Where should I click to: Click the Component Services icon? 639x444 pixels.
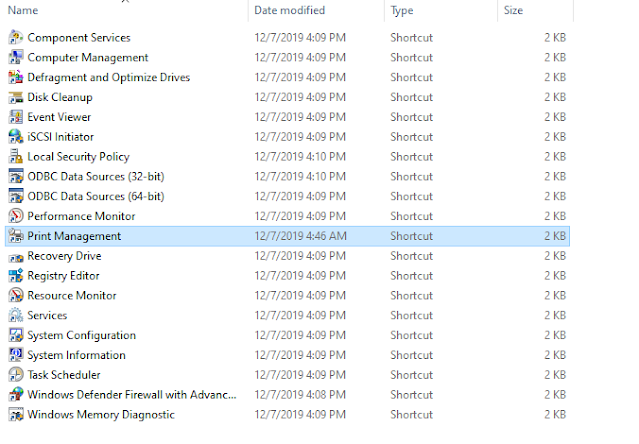[16, 37]
